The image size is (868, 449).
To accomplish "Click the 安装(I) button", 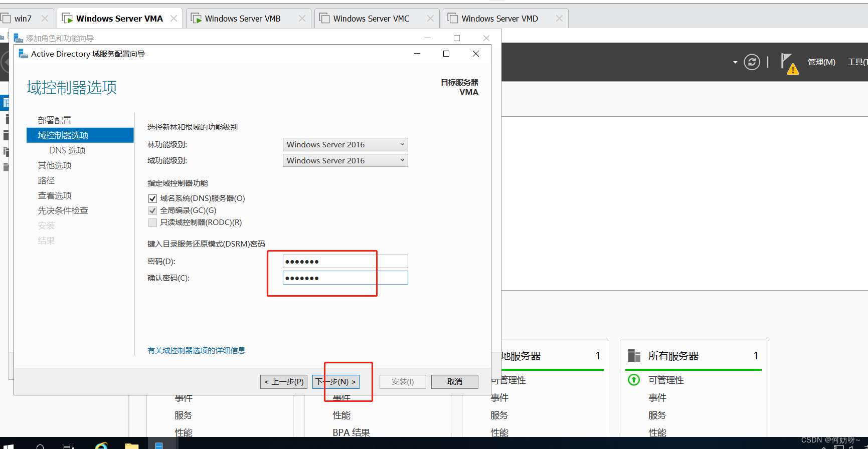I will 403,382.
